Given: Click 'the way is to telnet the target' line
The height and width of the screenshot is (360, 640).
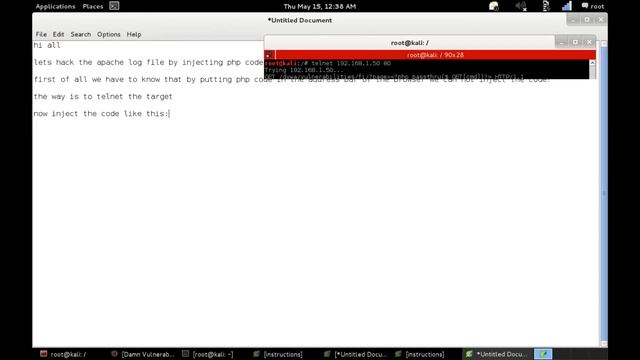Looking at the screenshot, I should tap(103, 97).
